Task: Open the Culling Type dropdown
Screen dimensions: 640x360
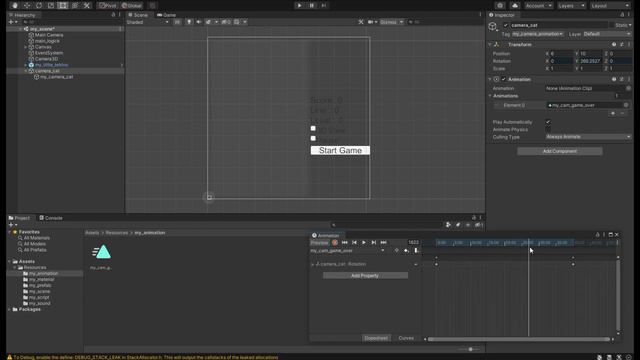Action: (588, 137)
